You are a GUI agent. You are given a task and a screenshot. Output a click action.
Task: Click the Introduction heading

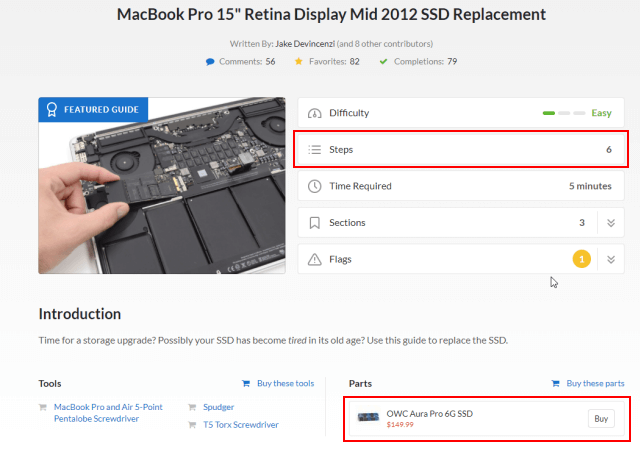tap(80, 314)
